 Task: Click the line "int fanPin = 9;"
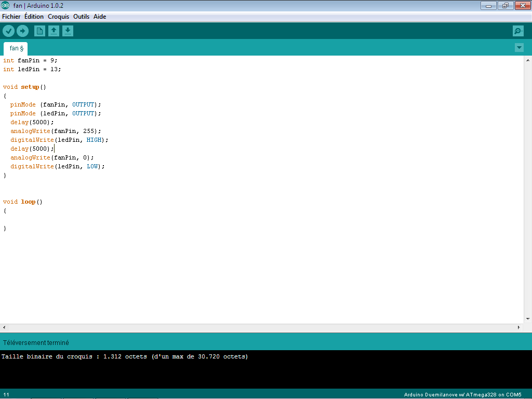click(30, 60)
